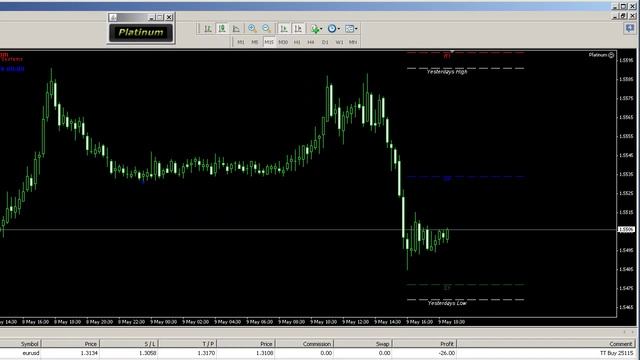The image size is (640, 360).
Task: Toggle chart auto scroll
Action: pos(284,29)
